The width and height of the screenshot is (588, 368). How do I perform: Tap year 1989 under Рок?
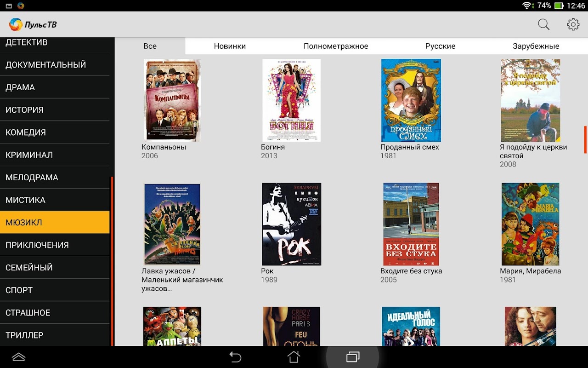tap(269, 280)
